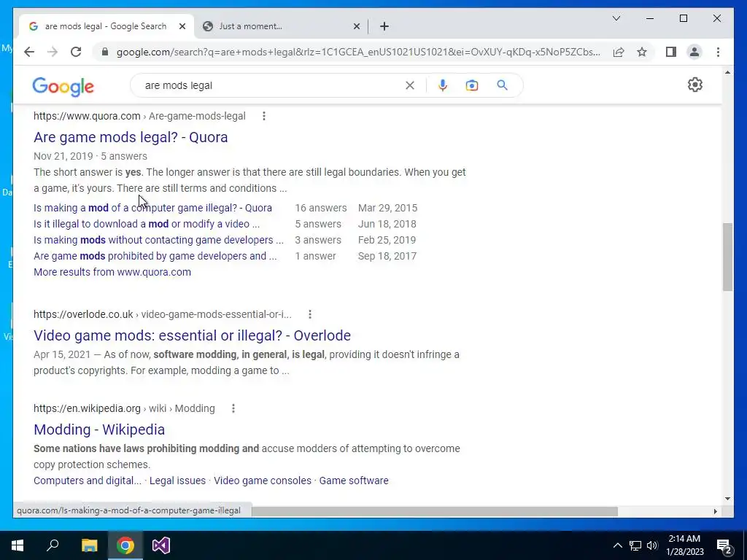The image size is (747, 560).
Task: Share this page icon in address bar
Action: coord(619,52)
